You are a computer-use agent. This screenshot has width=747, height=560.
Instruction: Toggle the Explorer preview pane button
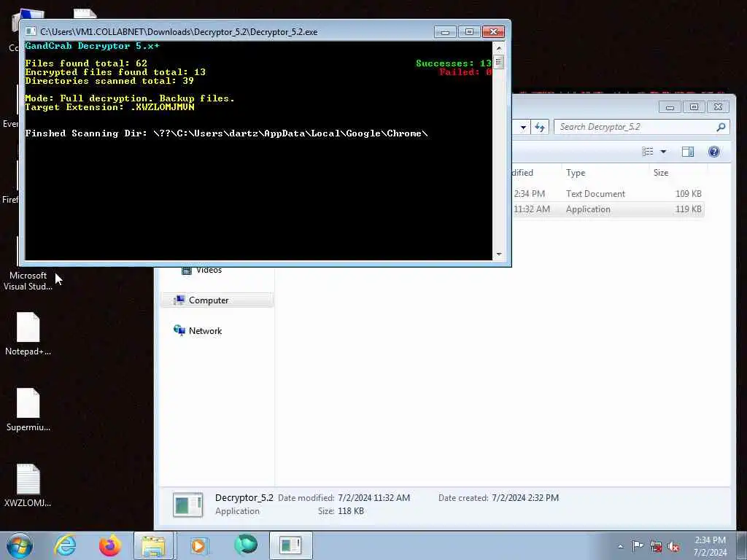[x=688, y=152]
